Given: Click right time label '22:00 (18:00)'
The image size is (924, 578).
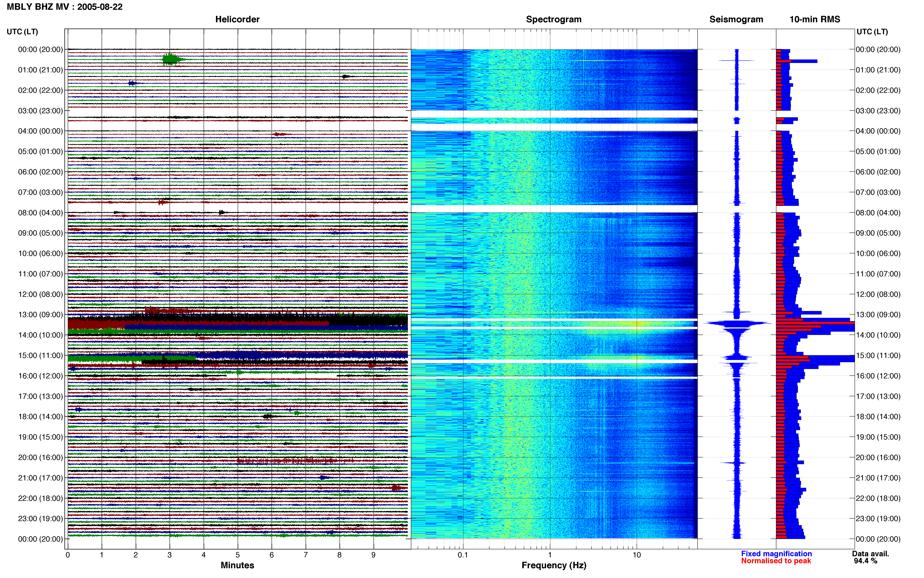Looking at the screenshot, I should 878,498.
